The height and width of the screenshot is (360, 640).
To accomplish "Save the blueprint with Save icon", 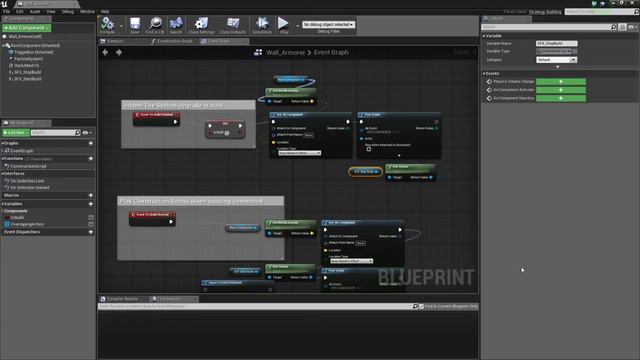I will tap(135, 25).
